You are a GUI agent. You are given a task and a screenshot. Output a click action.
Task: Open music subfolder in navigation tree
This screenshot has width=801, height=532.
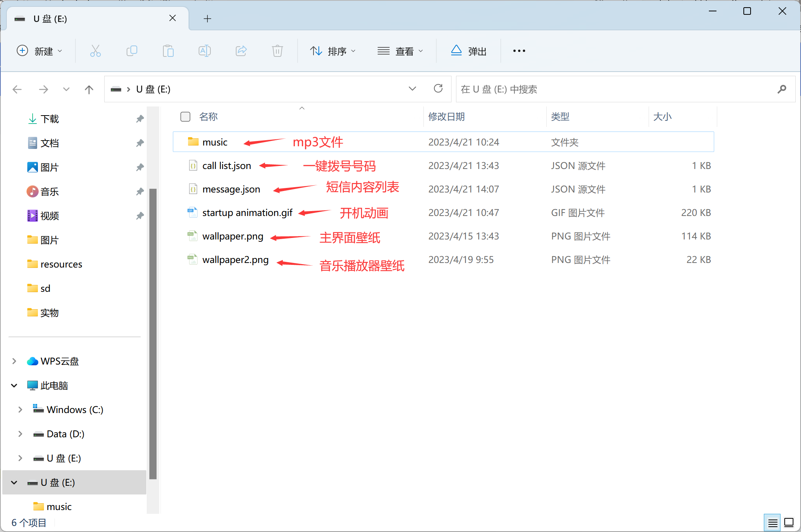pos(59,507)
